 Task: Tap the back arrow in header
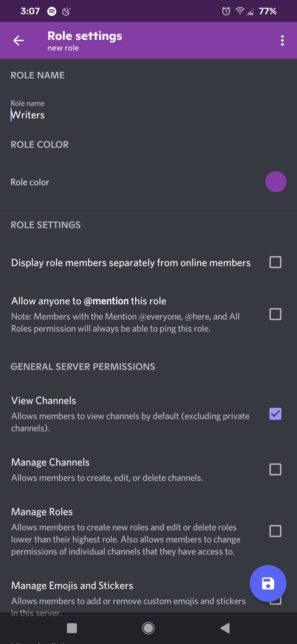coord(18,40)
